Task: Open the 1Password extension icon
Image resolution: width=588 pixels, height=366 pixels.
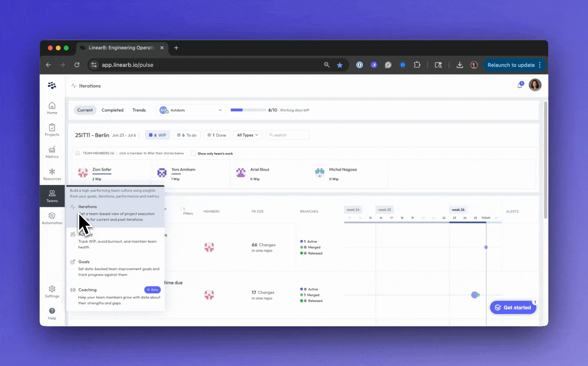Action: [x=359, y=65]
